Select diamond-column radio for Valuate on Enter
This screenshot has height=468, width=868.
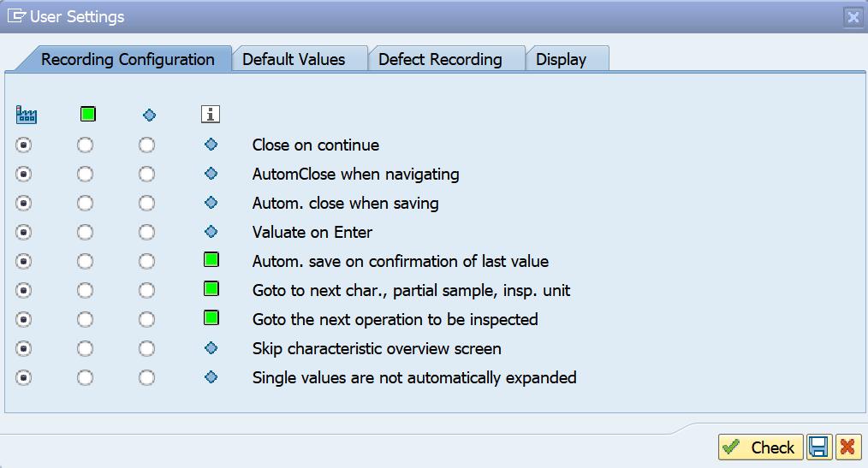coord(146,233)
